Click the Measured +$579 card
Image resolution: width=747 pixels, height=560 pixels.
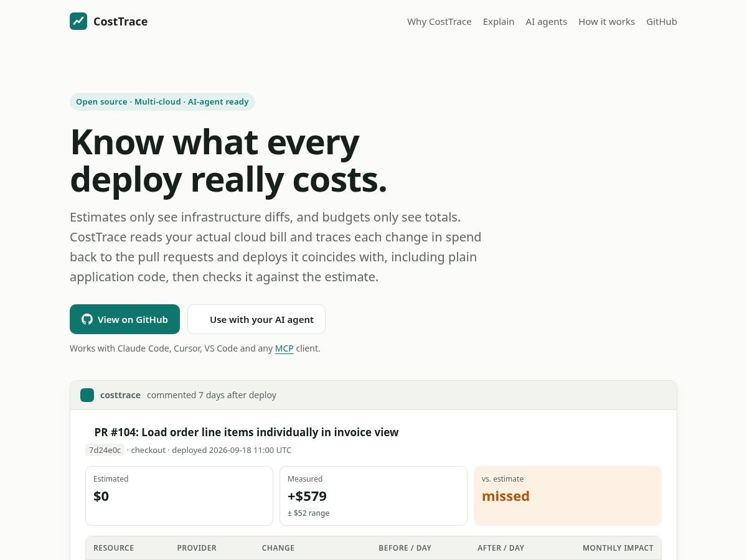tap(374, 496)
